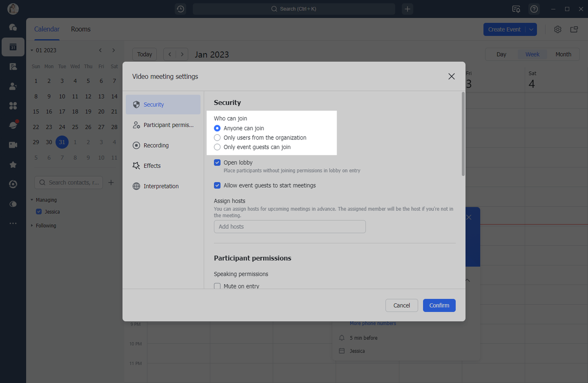The width and height of the screenshot is (588, 383).
Task: Close the video meeting settings dialog
Action: point(451,76)
